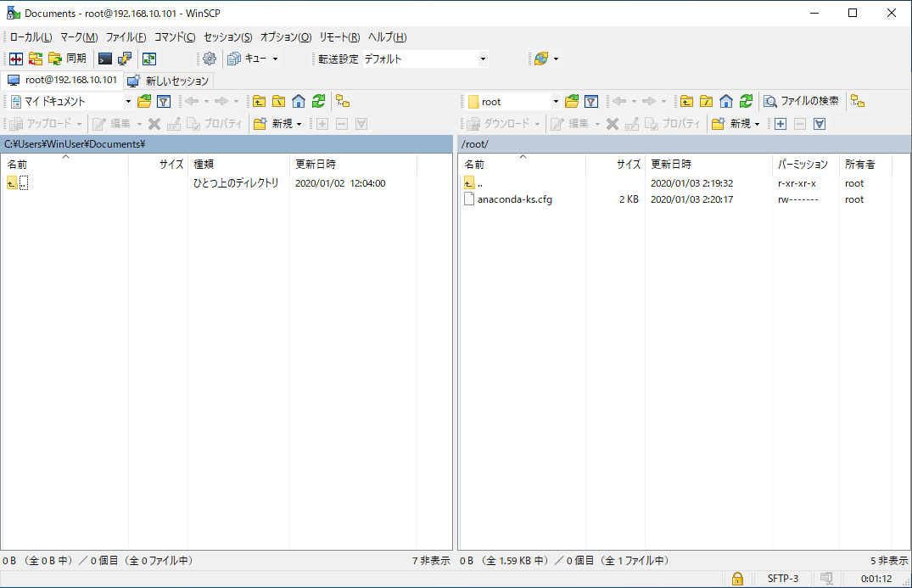
Task: Click the 同期 synchronize button
Action: [x=67, y=59]
